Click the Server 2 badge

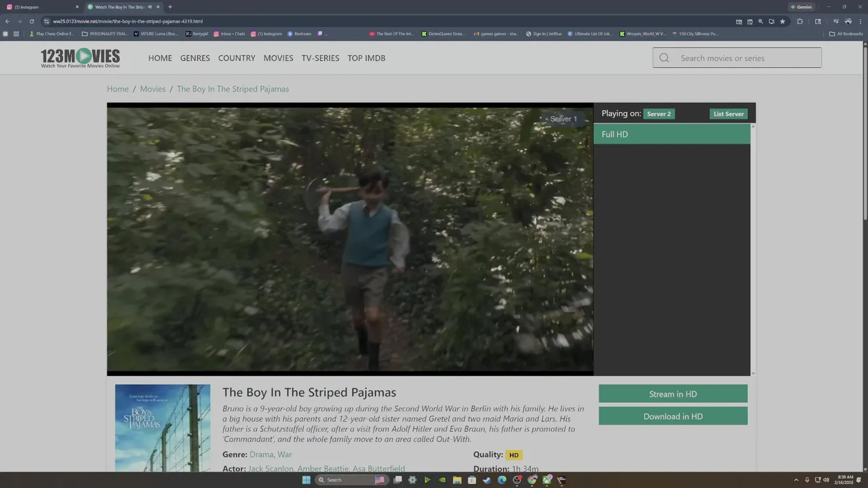(658, 114)
